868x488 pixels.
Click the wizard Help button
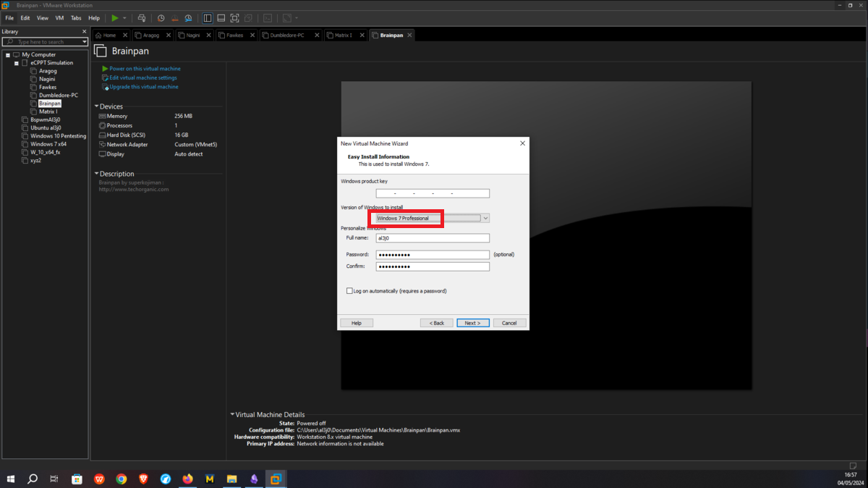point(357,323)
